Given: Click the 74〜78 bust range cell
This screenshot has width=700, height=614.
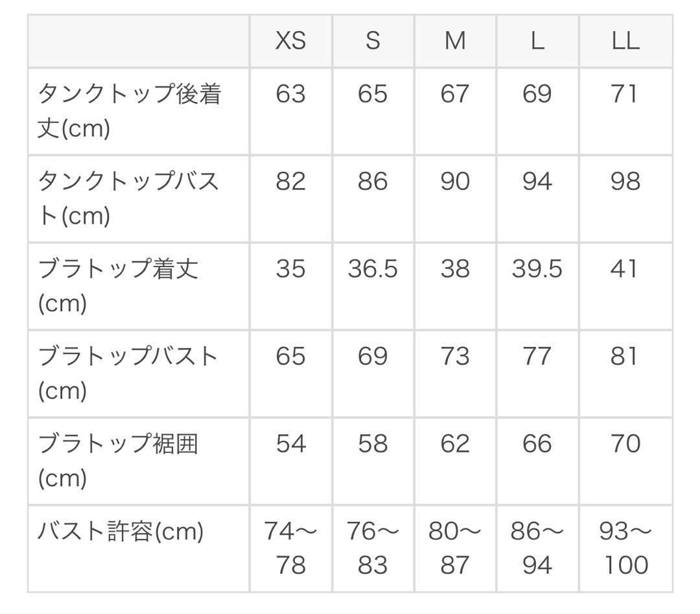Looking at the screenshot, I should click(290, 548).
